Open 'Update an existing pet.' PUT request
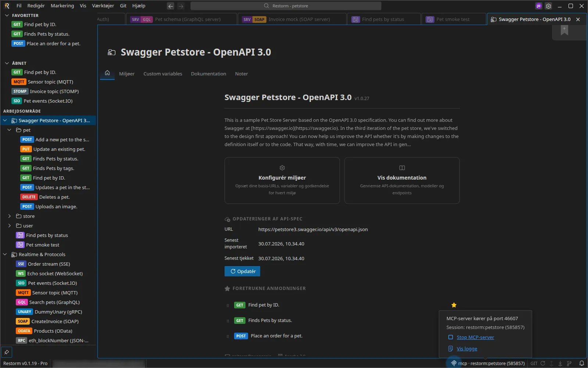This screenshot has height=368, width=588. pos(53,149)
